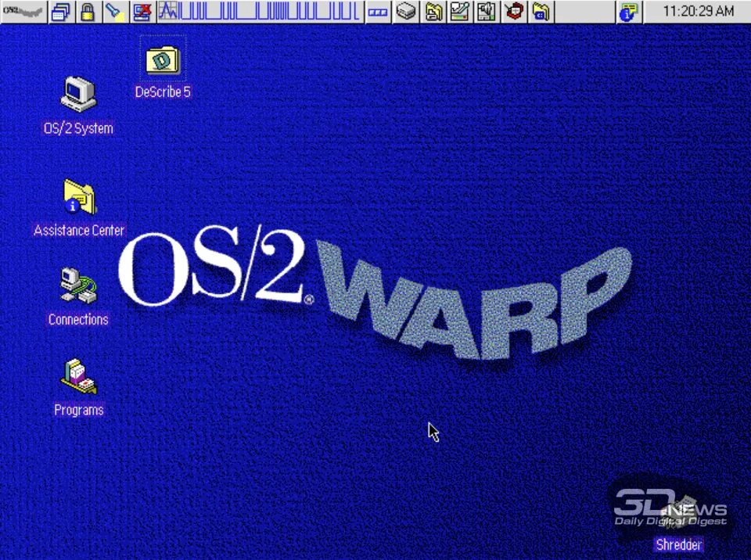Open the OS/2 Warp menu button
This screenshot has width=751, height=560.
(23, 12)
